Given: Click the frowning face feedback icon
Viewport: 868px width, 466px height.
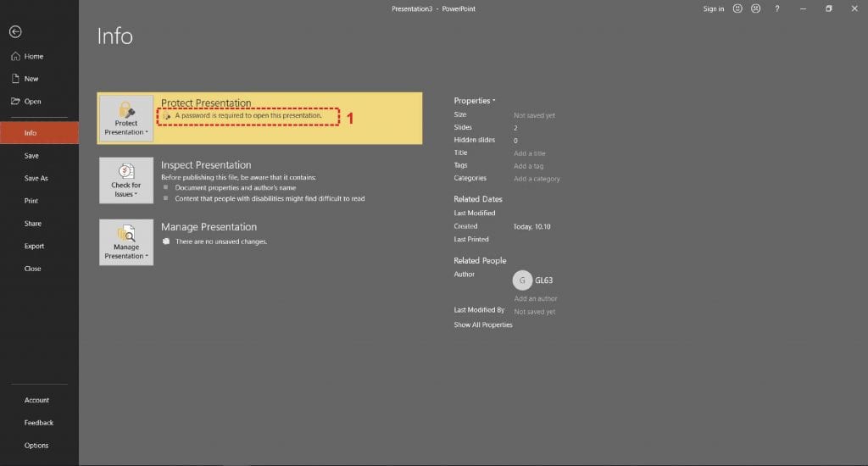Looking at the screenshot, I should point(755,8).
